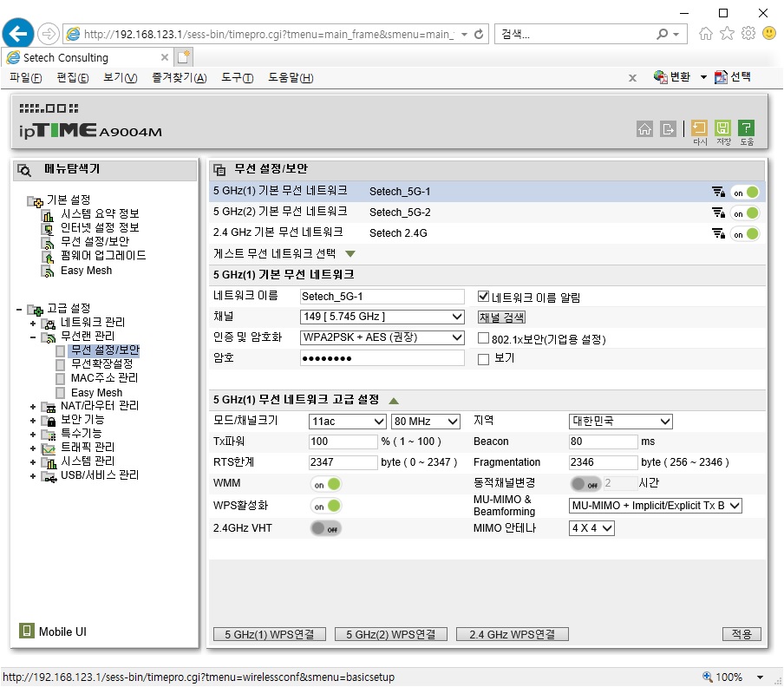Click the browser back arrow button

point(18,34)
